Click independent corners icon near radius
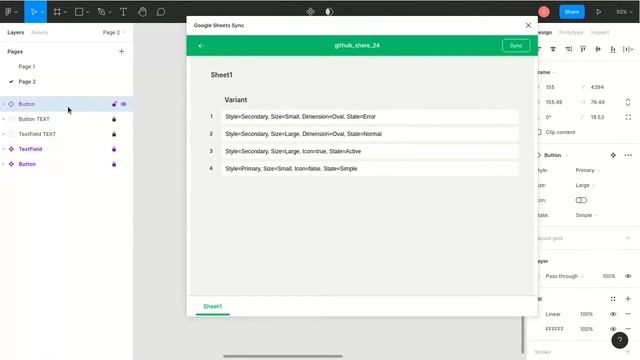This screenshot has width=640, height=360. (x=628, y=117)
